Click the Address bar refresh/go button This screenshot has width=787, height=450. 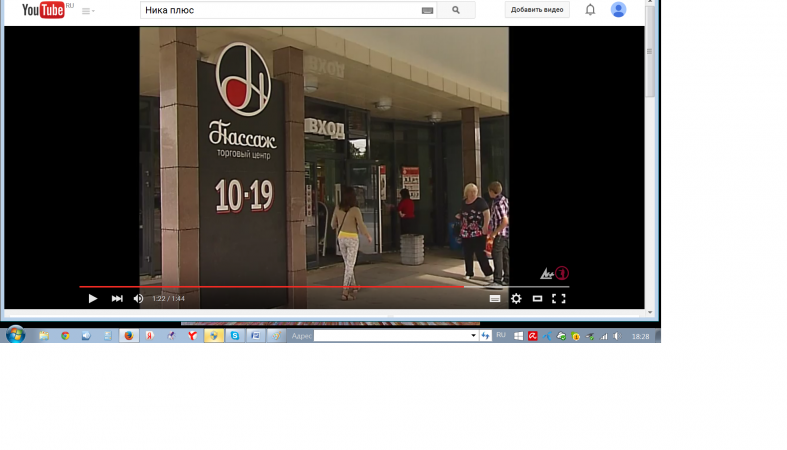pyautogui.click(x=485, y=336)
